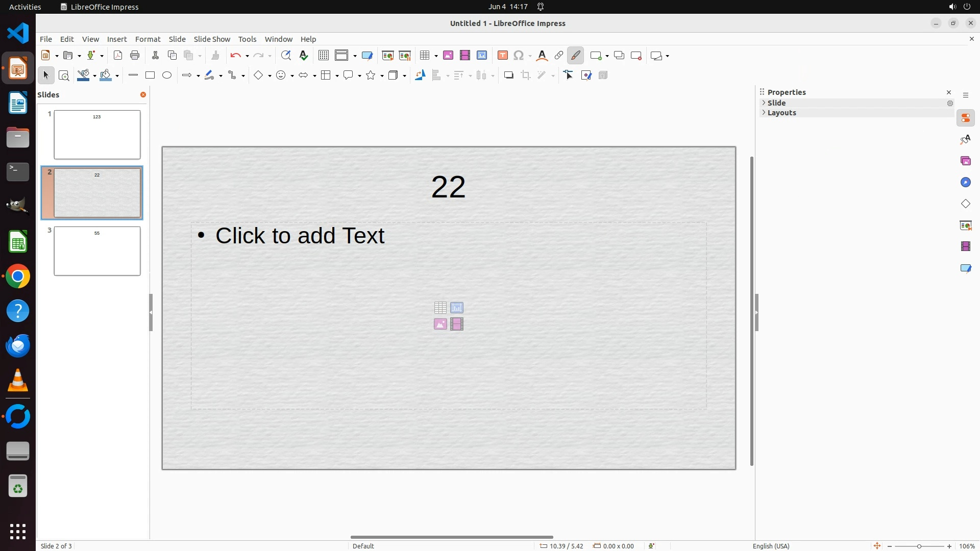The width and height of the screenshot is (980, 551).
Task: Expand the Layouts section in Properties
Action: [x=781, y=113]
